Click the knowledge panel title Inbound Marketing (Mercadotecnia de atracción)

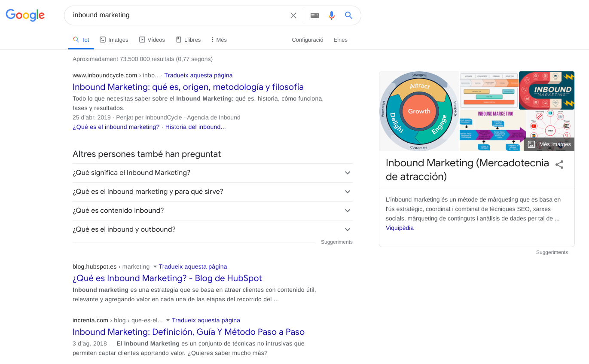click(467, 170)
